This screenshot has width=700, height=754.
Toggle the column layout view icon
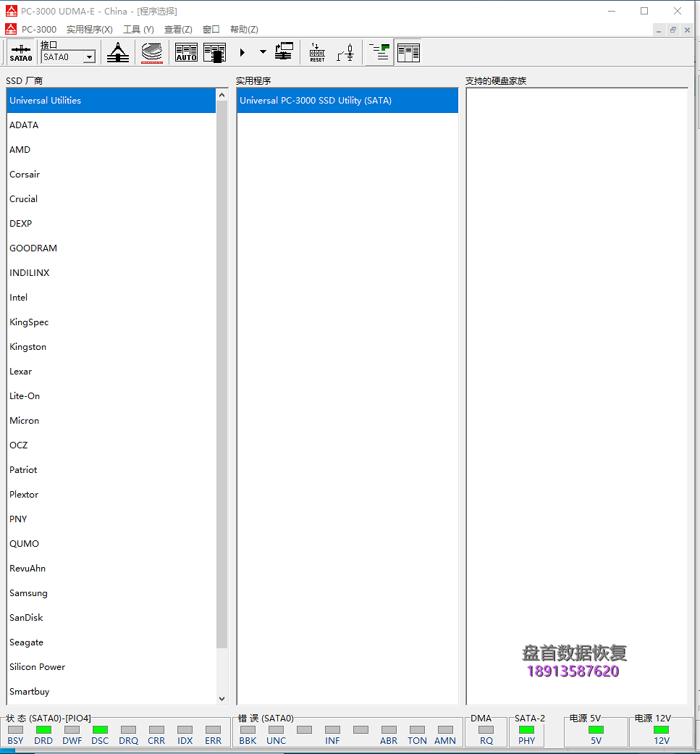pos(408,52)
